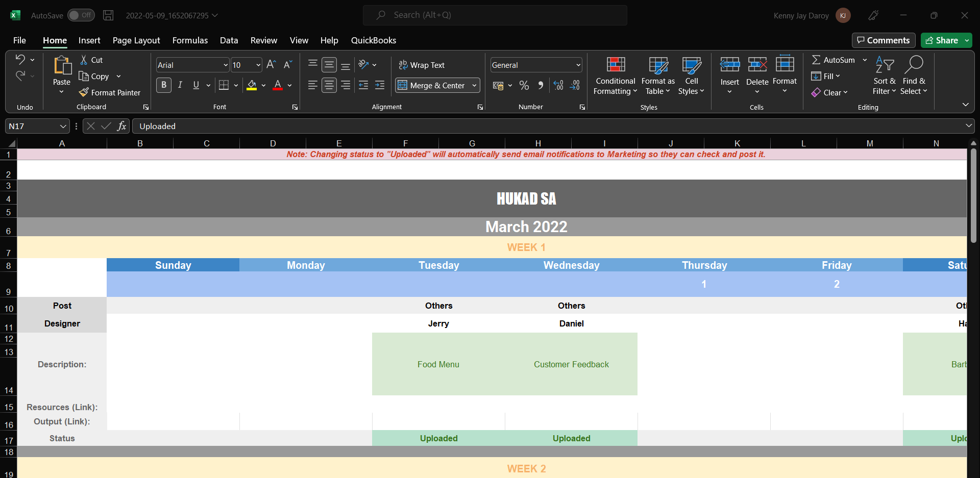Click the Paste clipboard icon
This screenshot has width=980, height=478.
click(62, 66)
